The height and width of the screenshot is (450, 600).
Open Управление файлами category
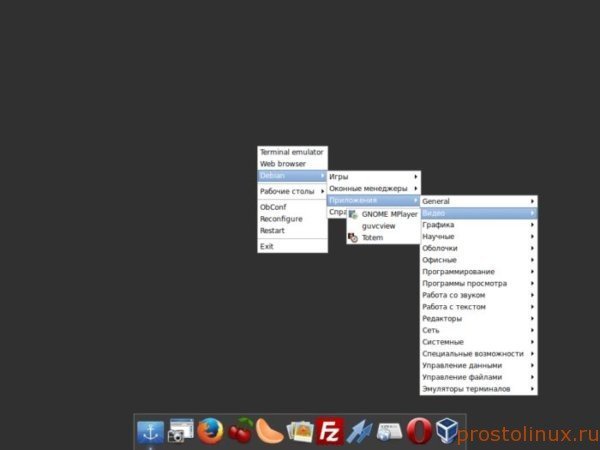478,377
